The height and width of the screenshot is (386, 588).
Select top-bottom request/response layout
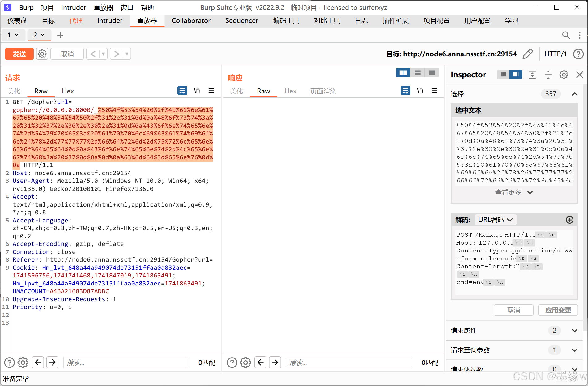[x=417, y=73]
